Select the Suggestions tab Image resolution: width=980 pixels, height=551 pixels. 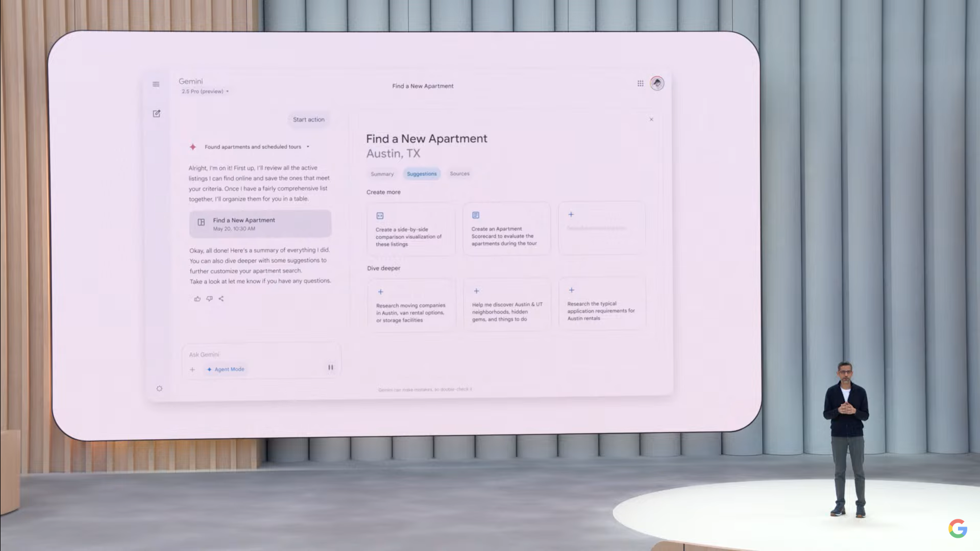tap(422, 174)
